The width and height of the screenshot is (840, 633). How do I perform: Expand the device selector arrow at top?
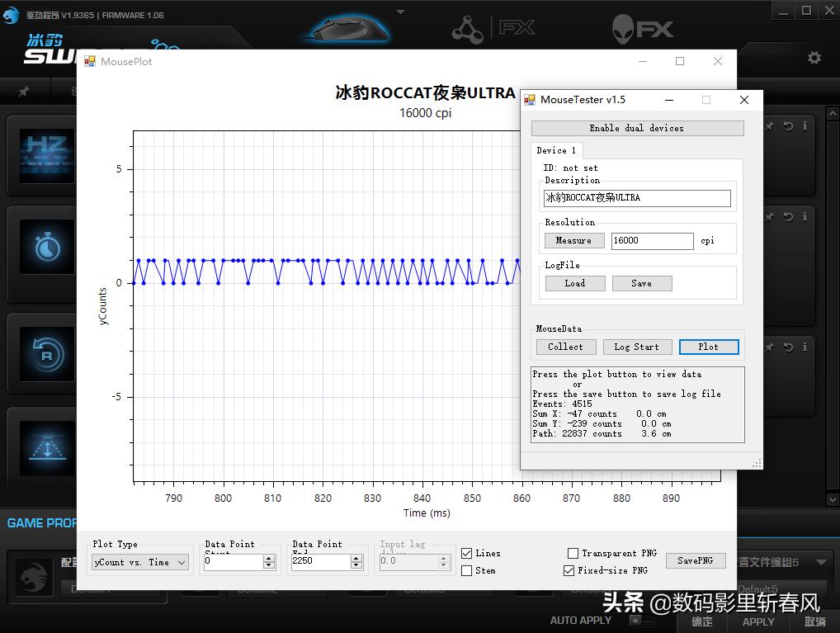click(400, 12)
